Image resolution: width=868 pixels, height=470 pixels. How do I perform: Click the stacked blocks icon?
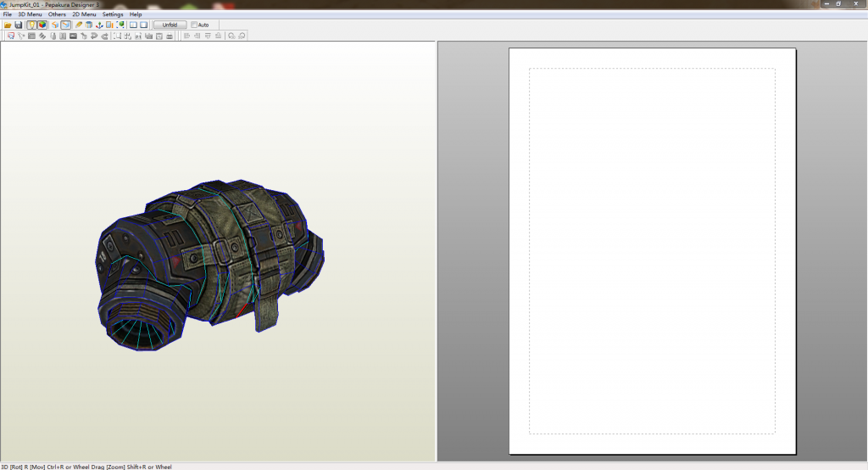coord(148,36)
